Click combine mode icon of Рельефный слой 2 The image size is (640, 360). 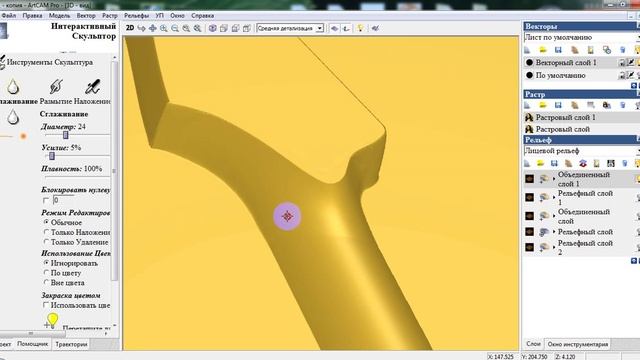click(544, 247)
